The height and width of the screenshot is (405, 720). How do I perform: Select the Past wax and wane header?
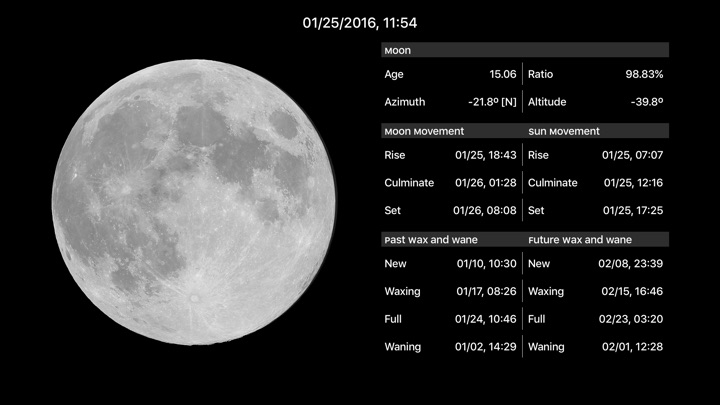431,240
